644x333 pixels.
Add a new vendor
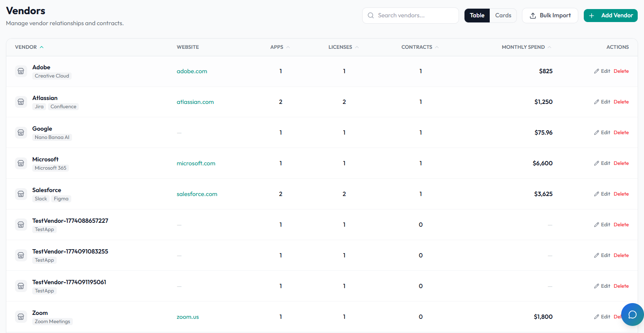611,15
